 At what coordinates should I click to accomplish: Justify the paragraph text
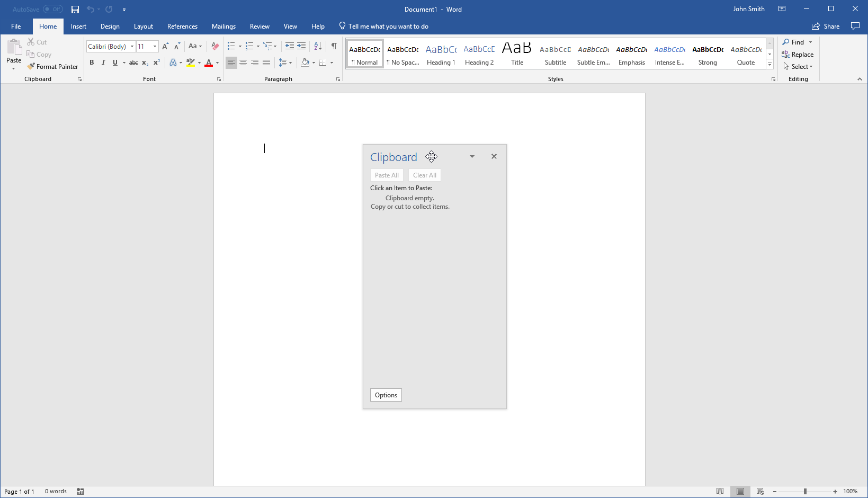(x=266, y=63)
